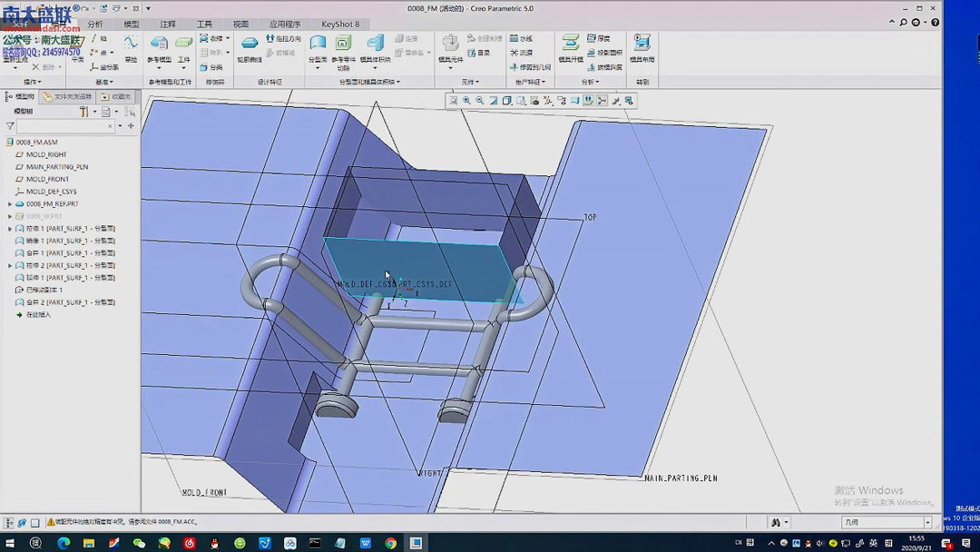
Task: Select MAIN_PARTING_PLN in the model tree
Action: pos(56,167)
